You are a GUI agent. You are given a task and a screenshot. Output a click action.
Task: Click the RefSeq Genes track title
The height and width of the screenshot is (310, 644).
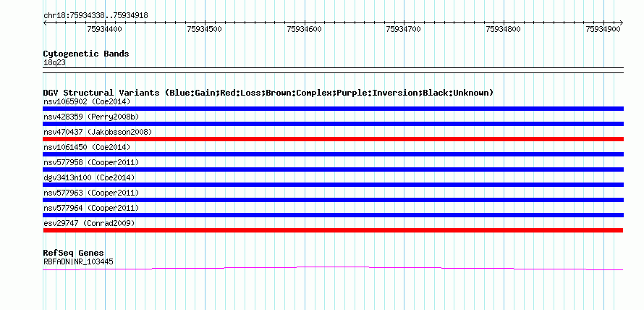[x=74, y=253]
